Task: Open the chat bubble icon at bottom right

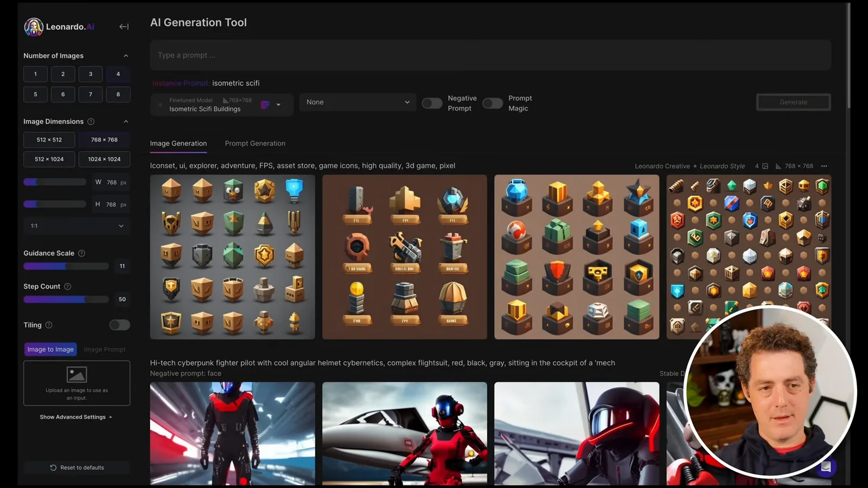Action: pos(826,466)
